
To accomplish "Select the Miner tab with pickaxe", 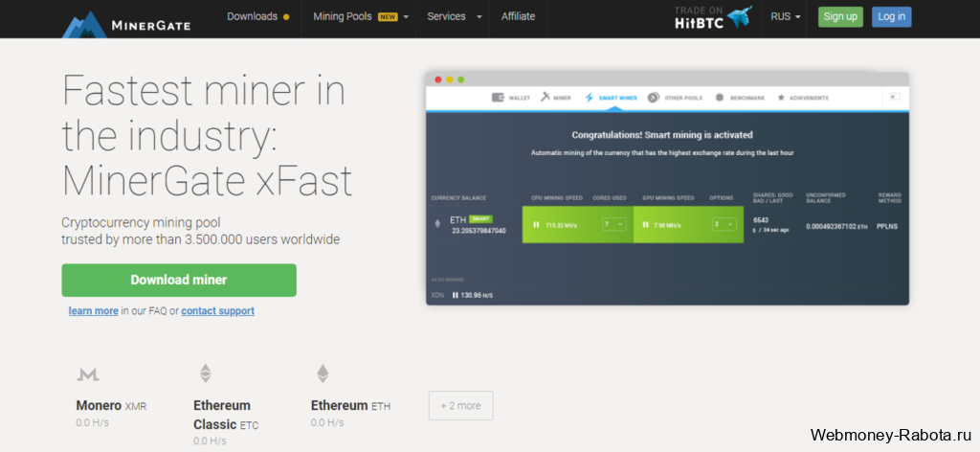I will click(556, 98).
